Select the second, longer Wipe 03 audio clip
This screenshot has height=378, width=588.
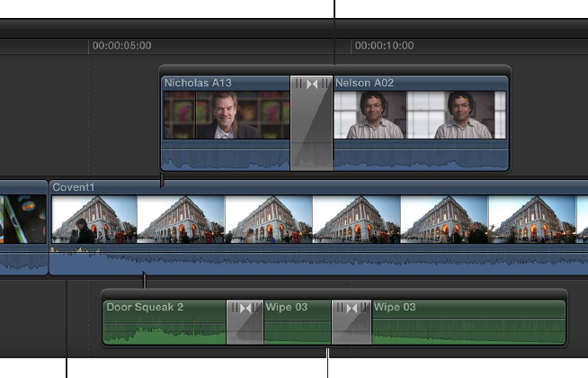[x=468, y=322]
